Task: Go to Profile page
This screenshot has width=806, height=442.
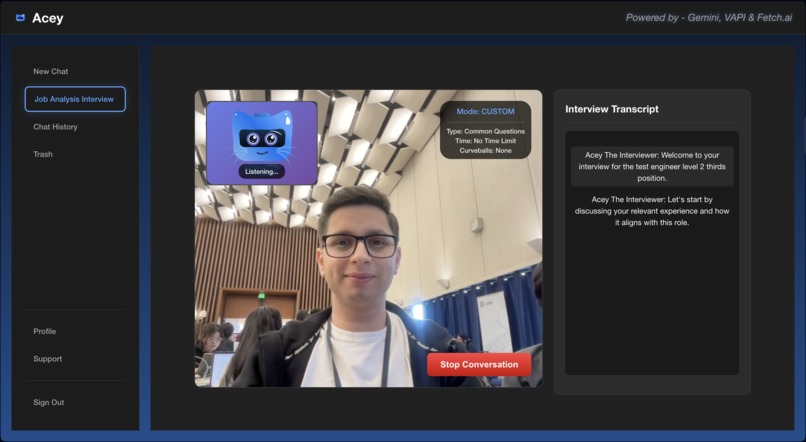Action: 45,332
